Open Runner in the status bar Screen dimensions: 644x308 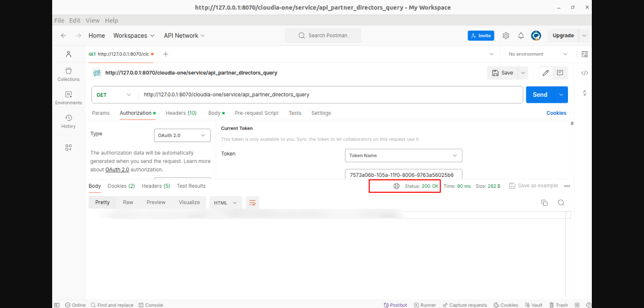point(425,305)
